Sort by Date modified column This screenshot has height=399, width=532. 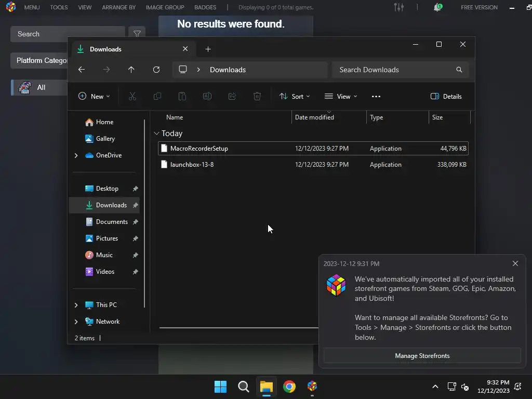[x=314, y=117]
